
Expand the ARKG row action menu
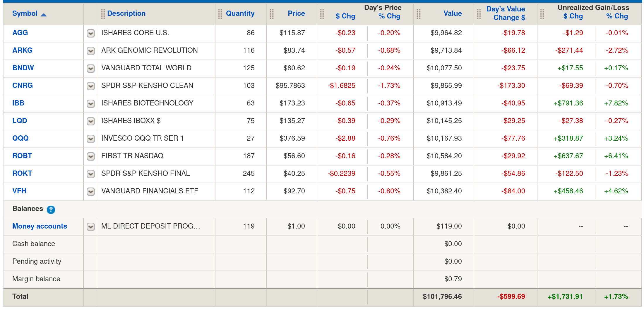(91, 51)
